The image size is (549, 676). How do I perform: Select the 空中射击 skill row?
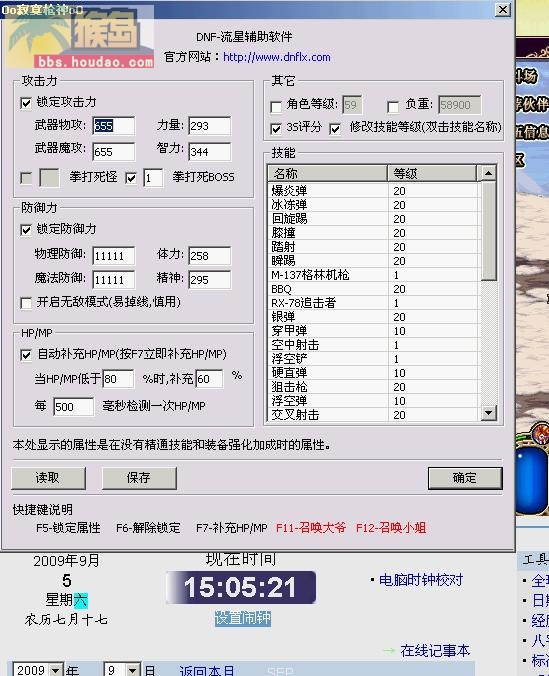pos(373,345)
